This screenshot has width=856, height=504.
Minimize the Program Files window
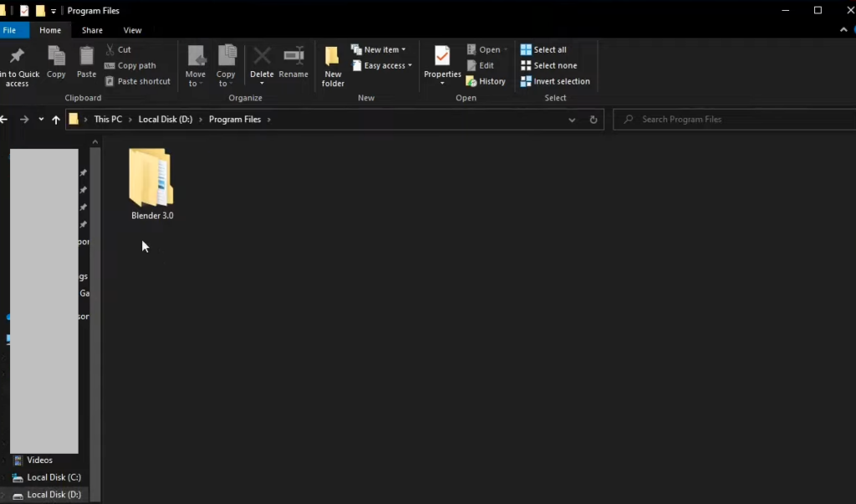786,10
